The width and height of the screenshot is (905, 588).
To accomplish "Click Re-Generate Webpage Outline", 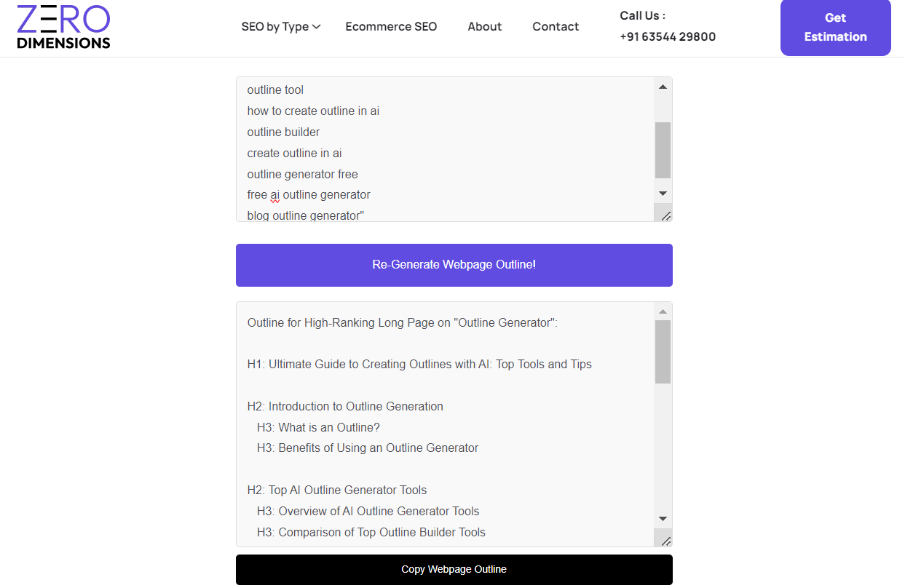I will (x=454, y=265).
